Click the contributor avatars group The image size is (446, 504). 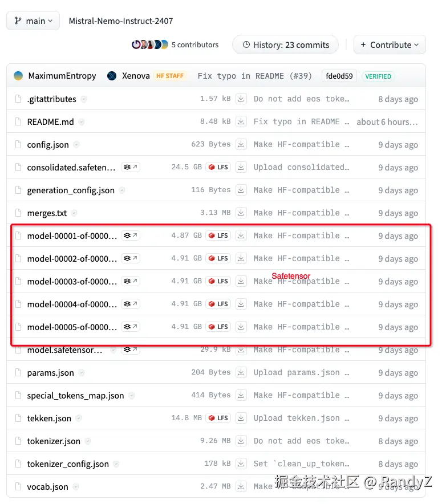tap(150, 44)
